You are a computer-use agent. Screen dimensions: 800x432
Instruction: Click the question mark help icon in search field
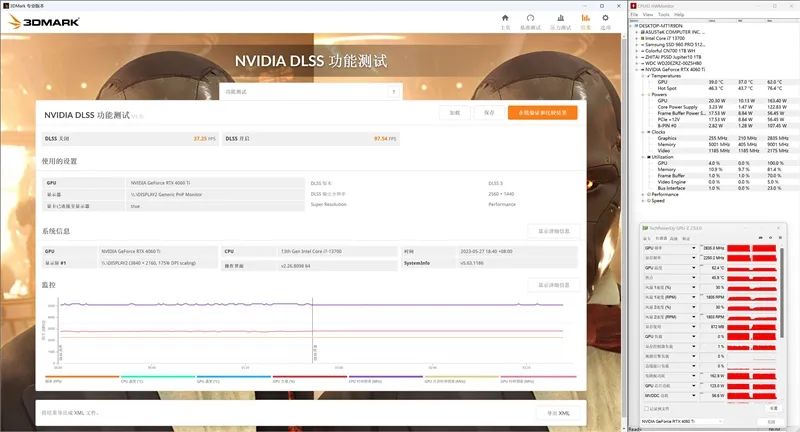click(393, 92)
